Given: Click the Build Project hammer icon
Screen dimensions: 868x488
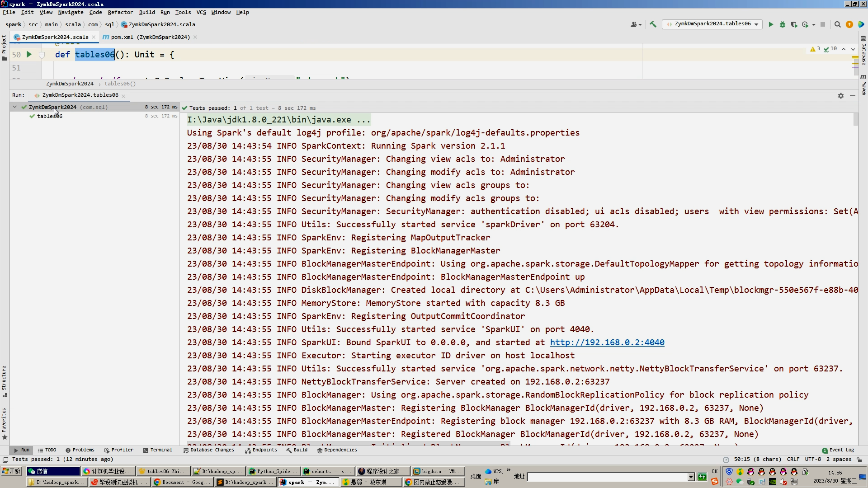Looking at the screenshot, I should pyautogui.click(x=653, y=24).
